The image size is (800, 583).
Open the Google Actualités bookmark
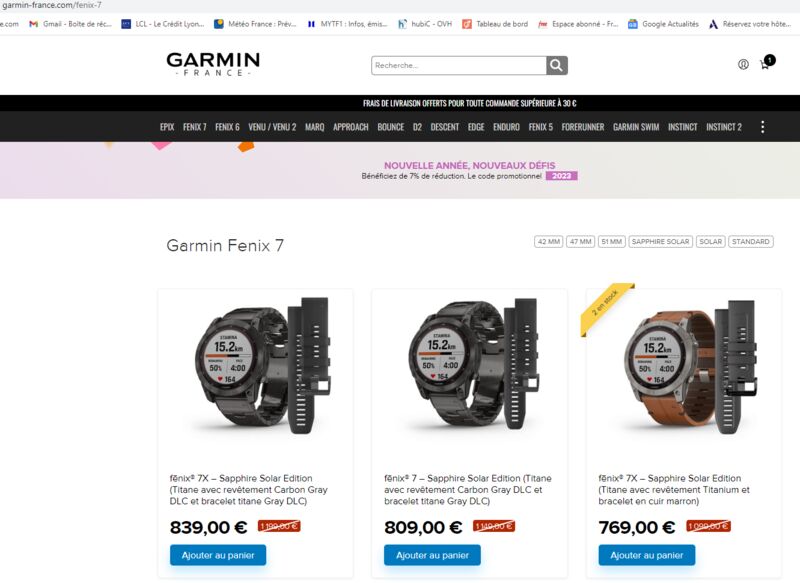pyautogui.click(x=663, y=24)
